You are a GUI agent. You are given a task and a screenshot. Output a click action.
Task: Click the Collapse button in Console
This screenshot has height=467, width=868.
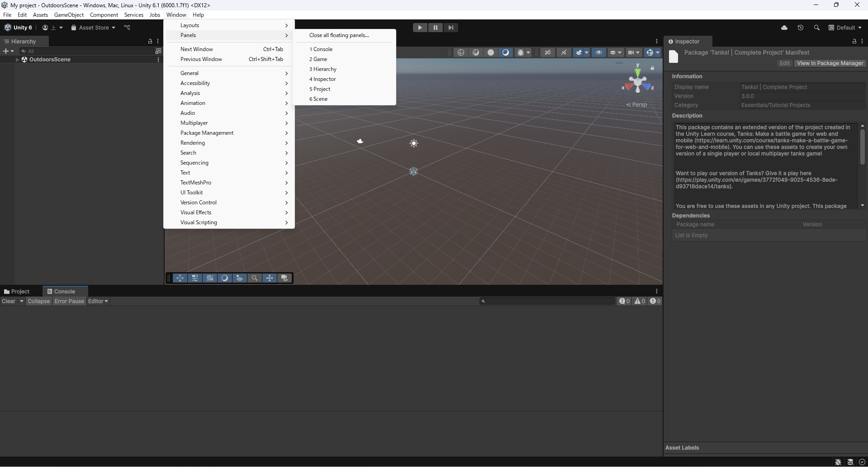coord(39,301)
